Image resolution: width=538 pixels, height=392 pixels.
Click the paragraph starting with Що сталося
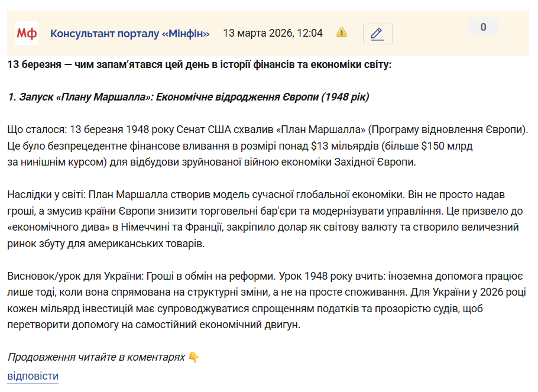267,145
